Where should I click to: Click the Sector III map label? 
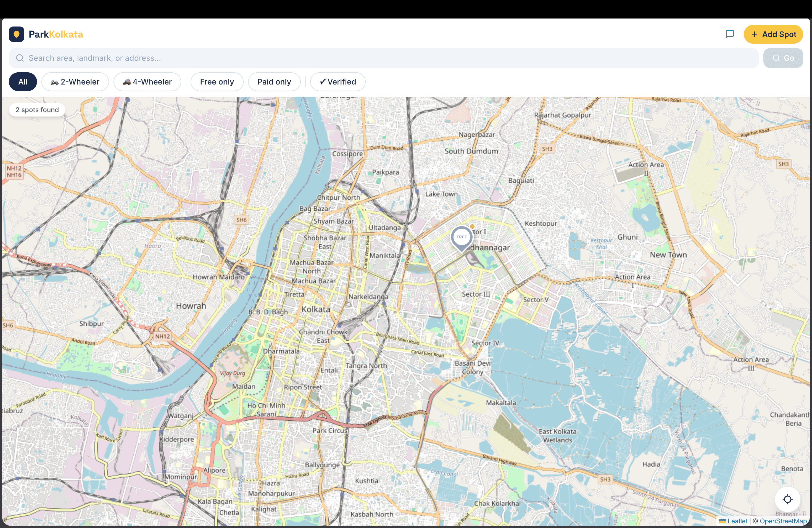coord(476,294)
